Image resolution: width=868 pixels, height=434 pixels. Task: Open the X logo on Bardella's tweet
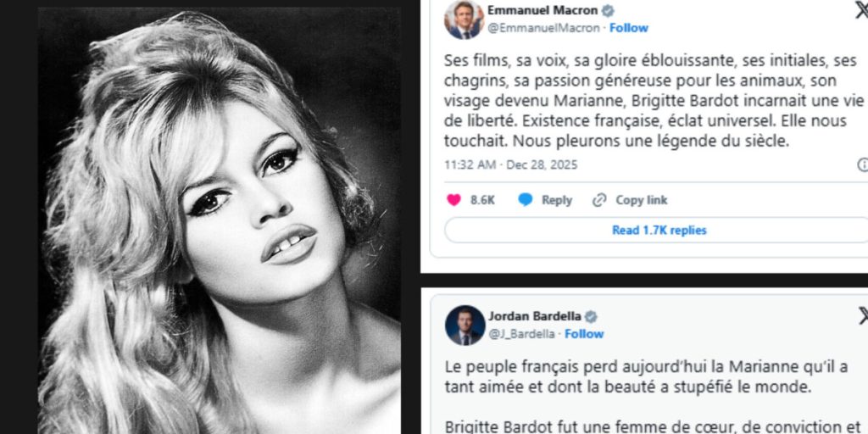[863, 315]
